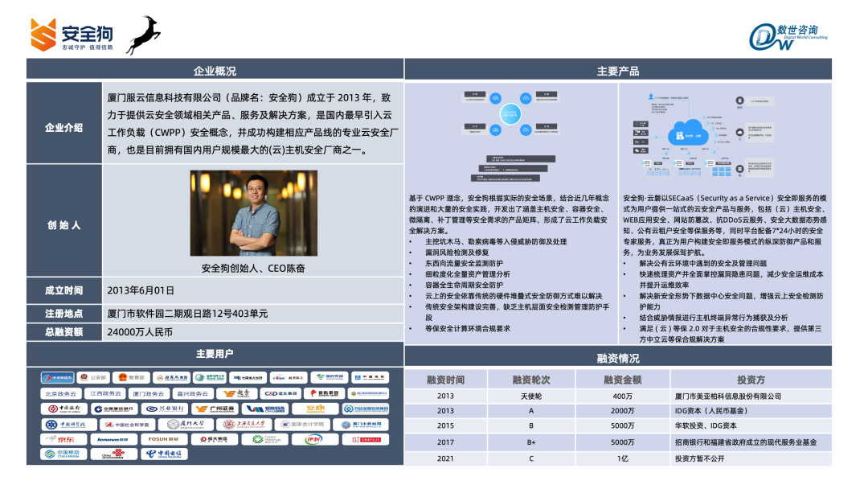Screen dimensions: 868x489
Task: Click the 数世咨询 DW logo
Action: [x=788, y=36]
